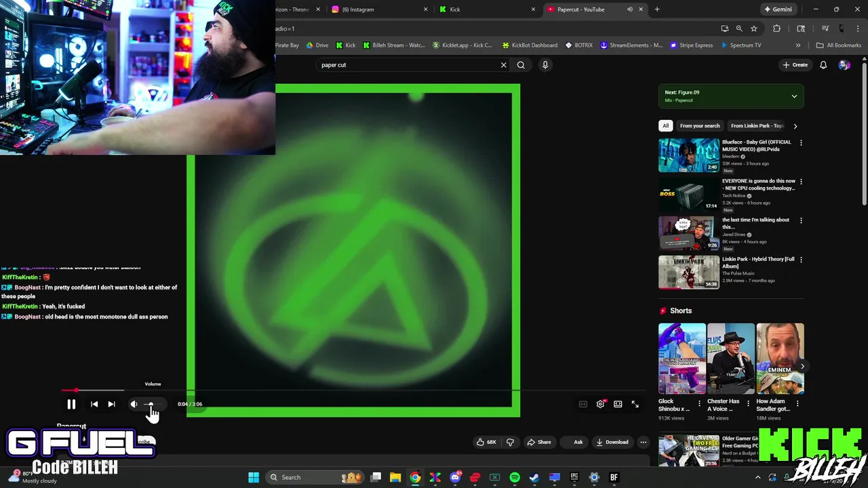868x488 pixels.
Task: Share the Papercut video
Action: click(x=539, y=442)
